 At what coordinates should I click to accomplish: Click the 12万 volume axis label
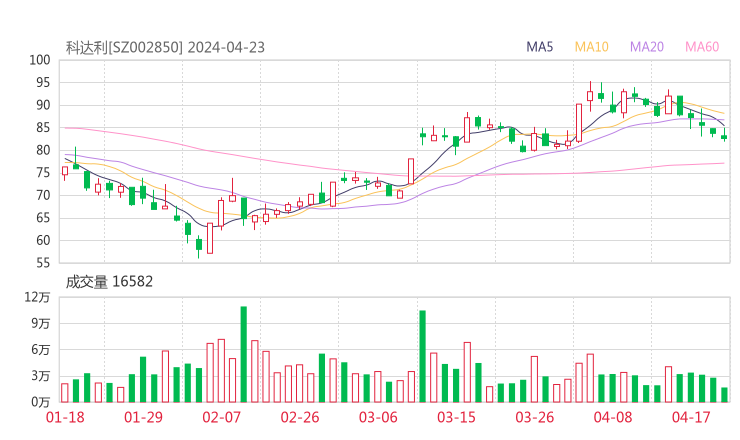pos(37,297)
